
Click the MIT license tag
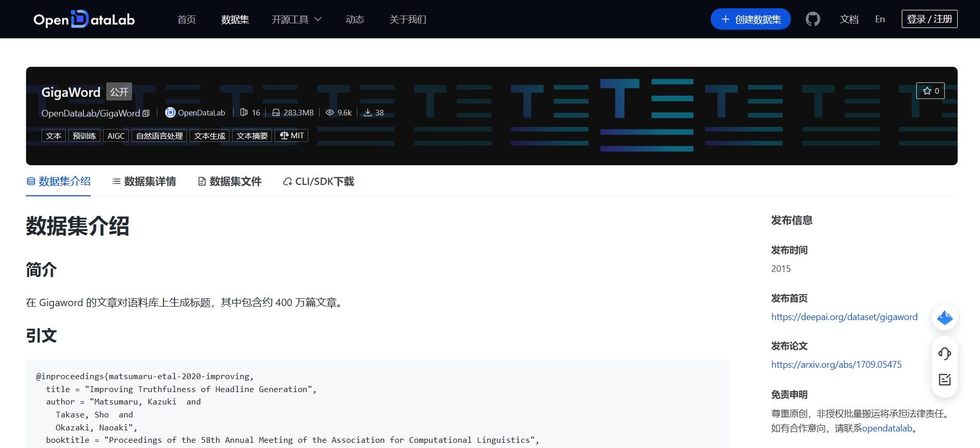click(292, 136)
